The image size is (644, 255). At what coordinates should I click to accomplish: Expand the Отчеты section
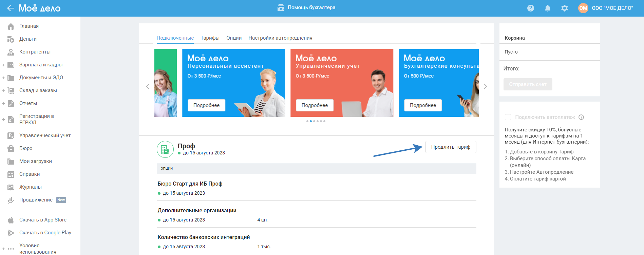point(4,104)
